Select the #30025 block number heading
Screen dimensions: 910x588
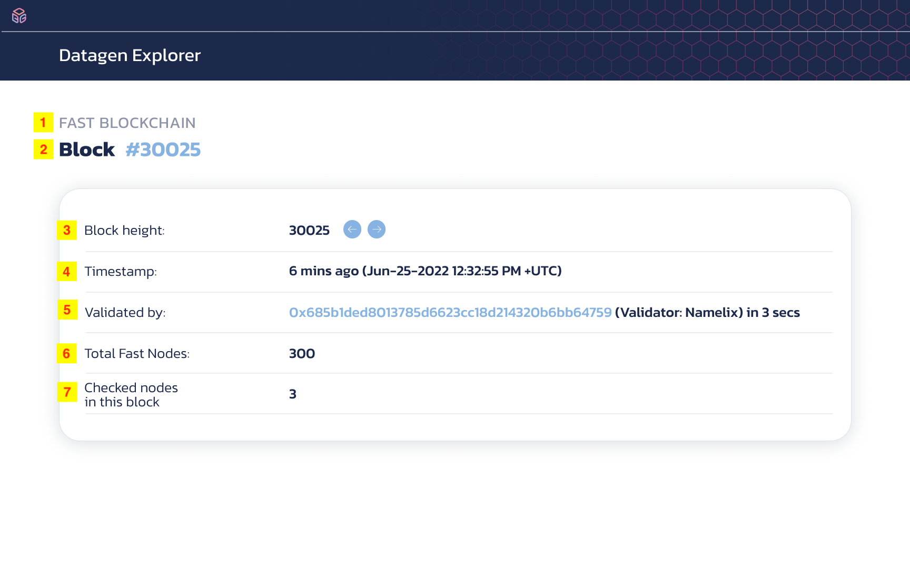pos(163,150)
